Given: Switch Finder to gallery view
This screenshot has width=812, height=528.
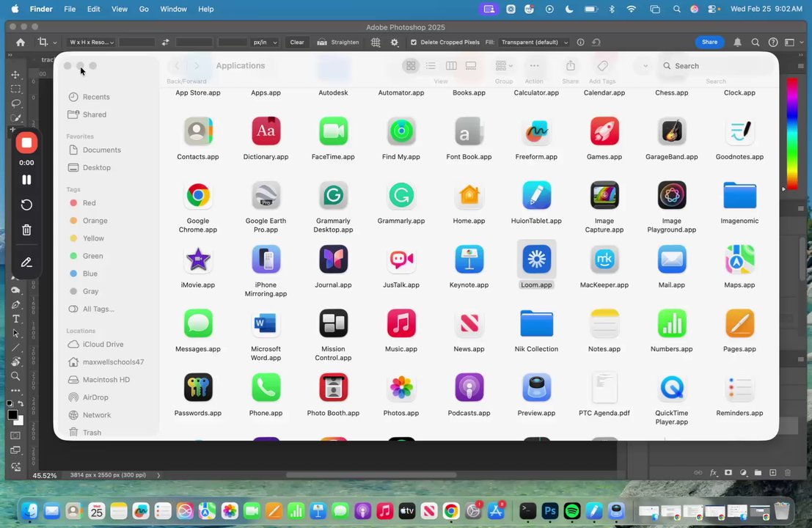Looking at the screenshot, I should (471, 66).
